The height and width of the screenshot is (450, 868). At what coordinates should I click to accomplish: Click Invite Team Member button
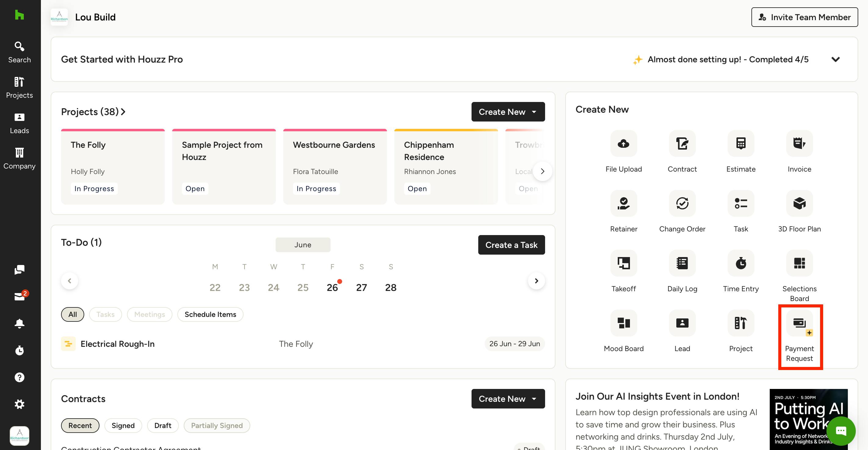click(x=804, y=17)
